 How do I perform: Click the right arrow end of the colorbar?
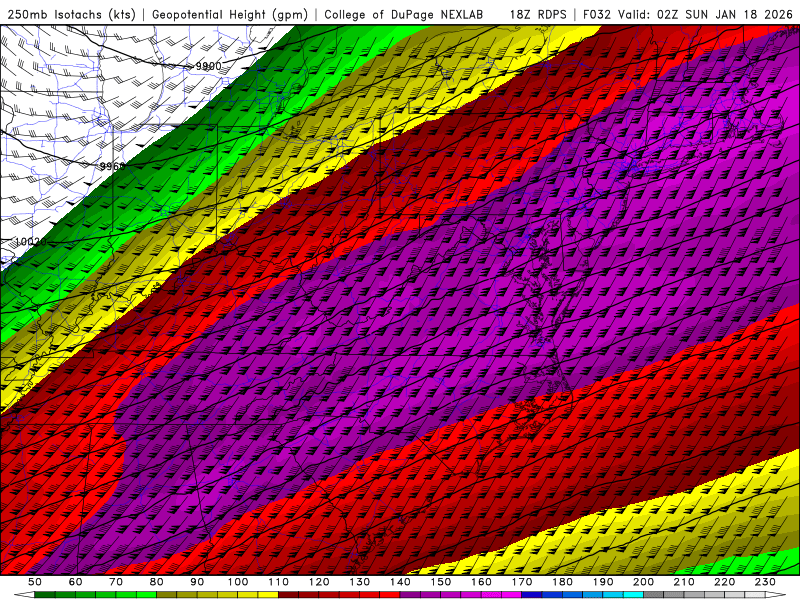click(x=776, y=594)
